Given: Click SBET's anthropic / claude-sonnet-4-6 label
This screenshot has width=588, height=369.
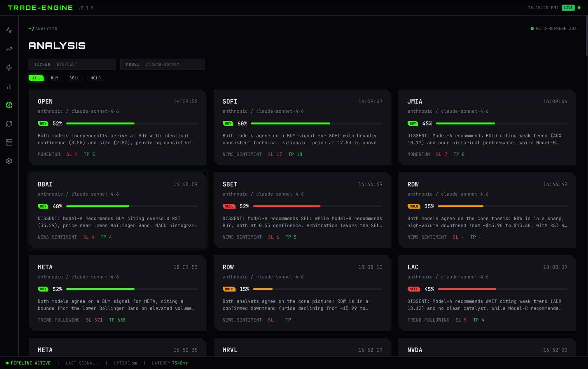Looking at the screenshot, I should [263, 194].
